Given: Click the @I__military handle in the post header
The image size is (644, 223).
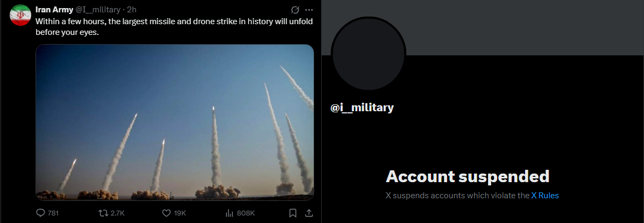Looking at the screenshot, I should coord(98,10).
